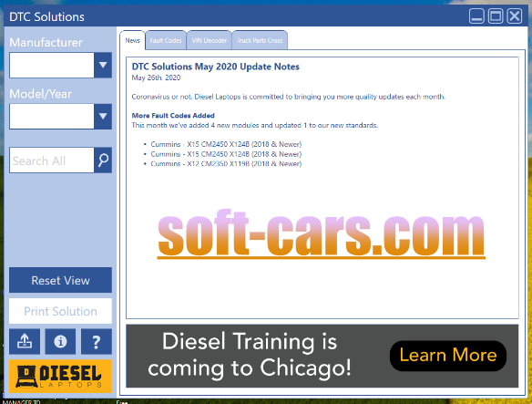Screen dimensions: 532x404
Task: Click the May 26th, 2020 date text
Action: [x=156, y=78]
